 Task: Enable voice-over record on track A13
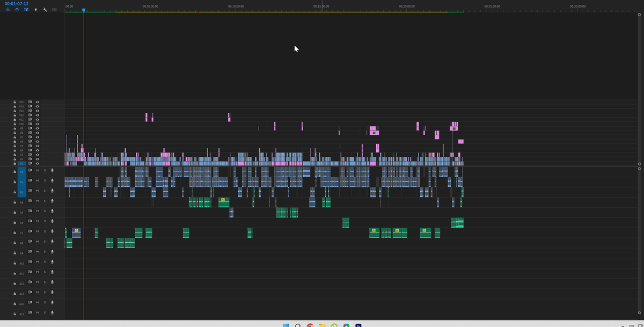(x=52, y=292)
